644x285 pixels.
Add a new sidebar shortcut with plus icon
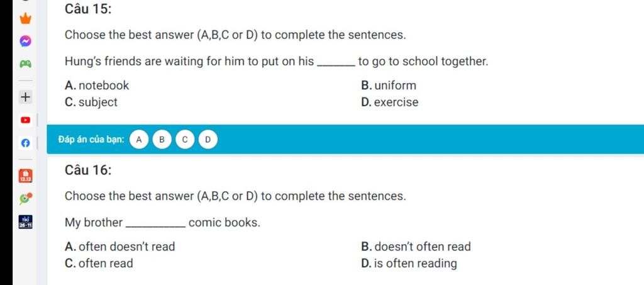(x=25, y=98)
